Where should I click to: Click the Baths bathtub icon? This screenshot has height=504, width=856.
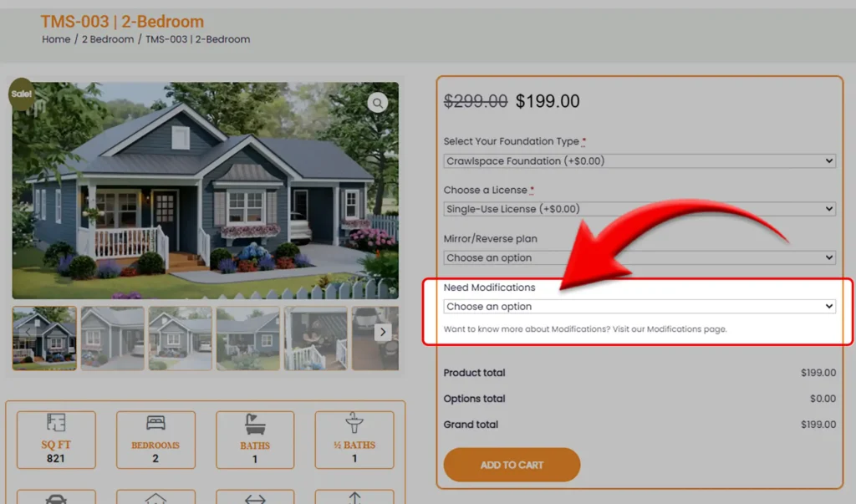click(254, 424)
